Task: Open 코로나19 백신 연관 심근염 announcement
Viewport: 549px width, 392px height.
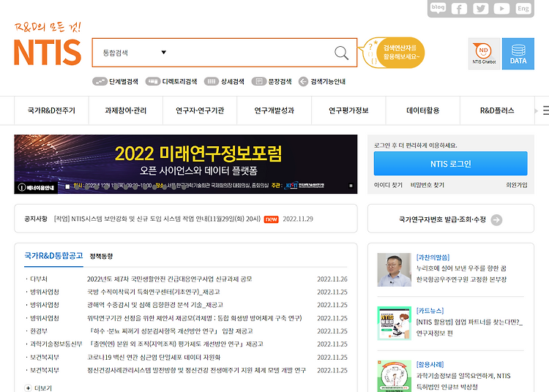Action: (x=154, y=358)
